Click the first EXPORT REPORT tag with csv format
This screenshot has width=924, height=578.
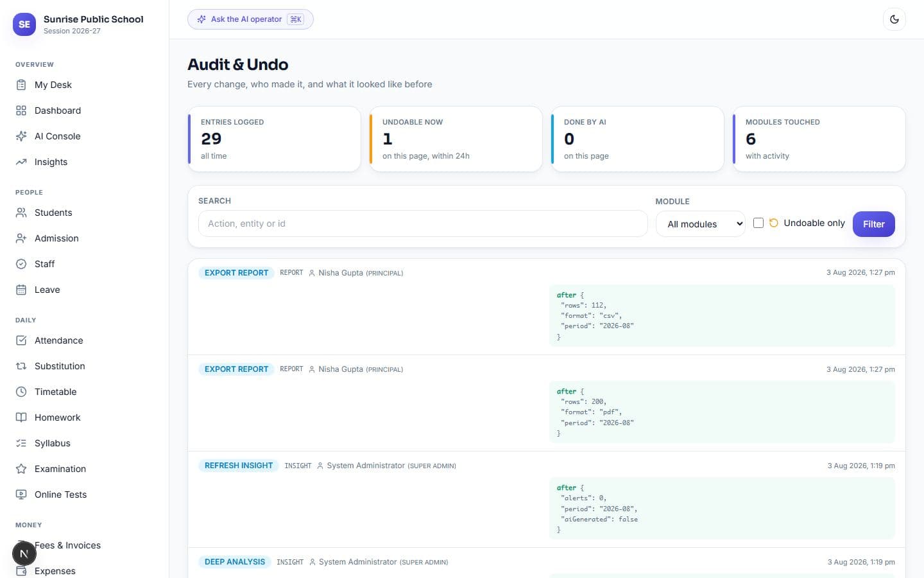pyautogui.click(x=236, y=273)
